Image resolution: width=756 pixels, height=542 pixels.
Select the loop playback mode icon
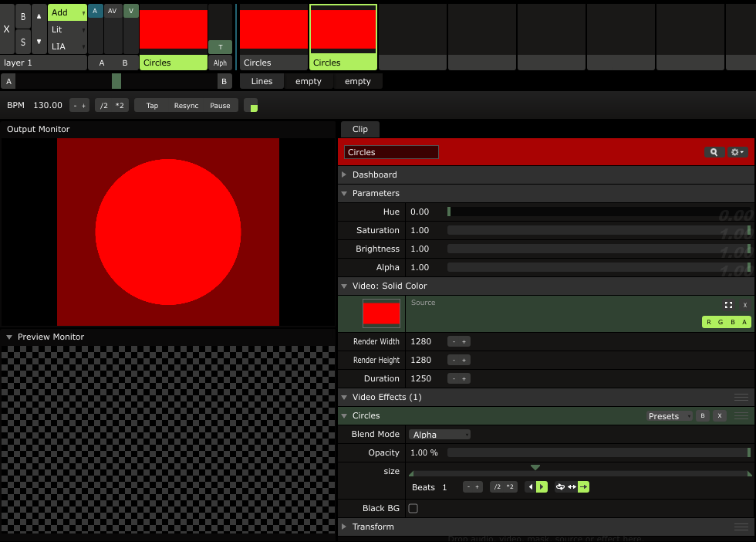560,487
